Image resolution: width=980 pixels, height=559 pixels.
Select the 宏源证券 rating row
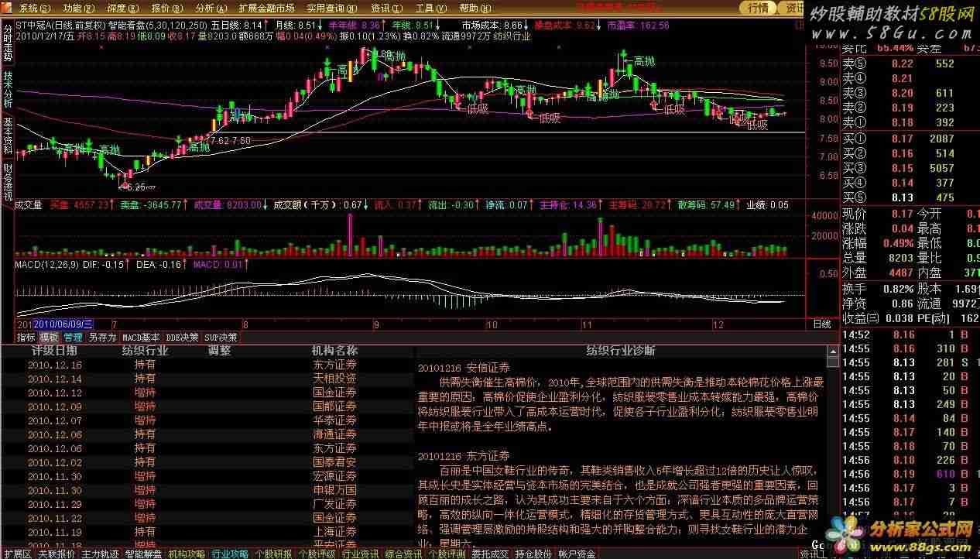(x=209, y=476)
